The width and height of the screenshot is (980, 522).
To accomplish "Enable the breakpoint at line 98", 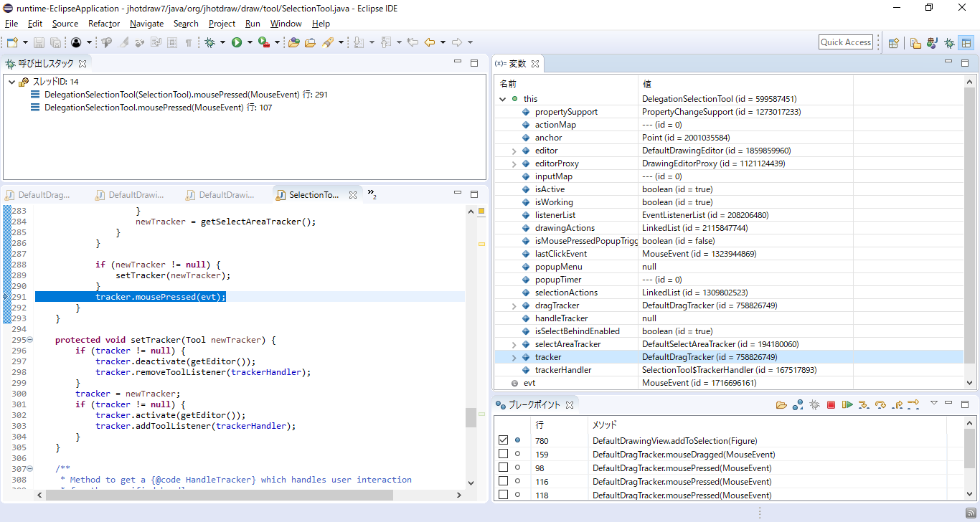I will coord(503,468).
